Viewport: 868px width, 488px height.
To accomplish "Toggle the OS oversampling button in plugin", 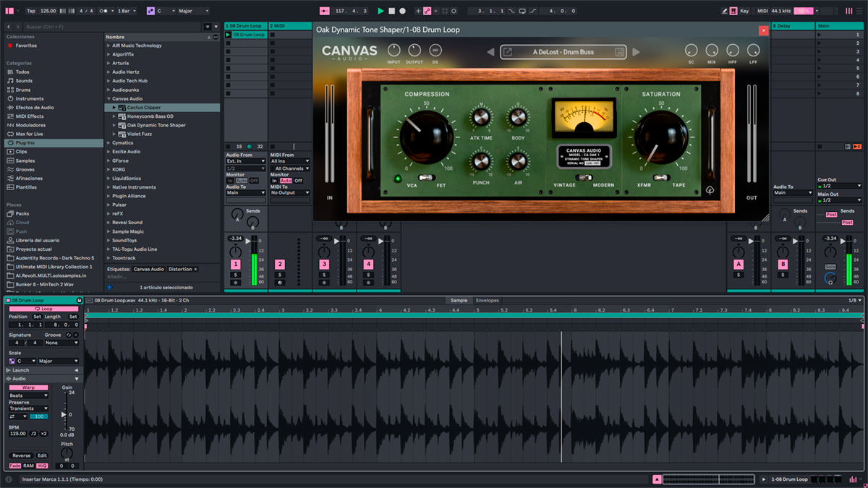I will [435, 50].
